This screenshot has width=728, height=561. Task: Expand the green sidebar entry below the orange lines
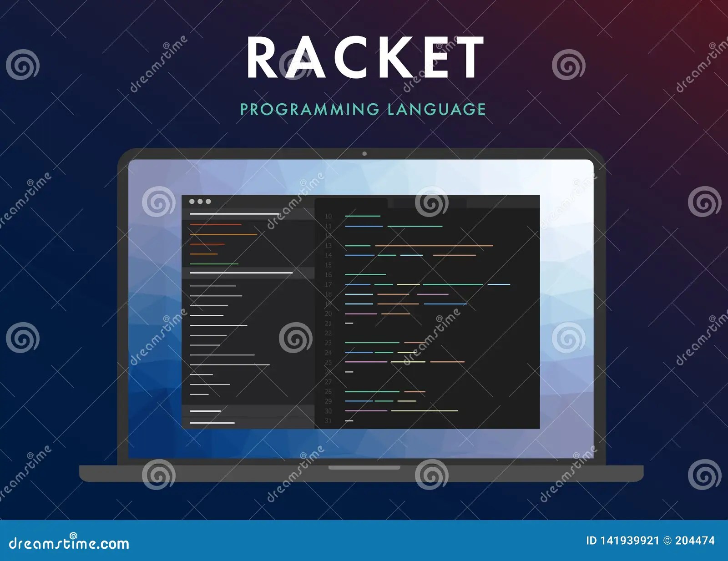tap(214, 263)
